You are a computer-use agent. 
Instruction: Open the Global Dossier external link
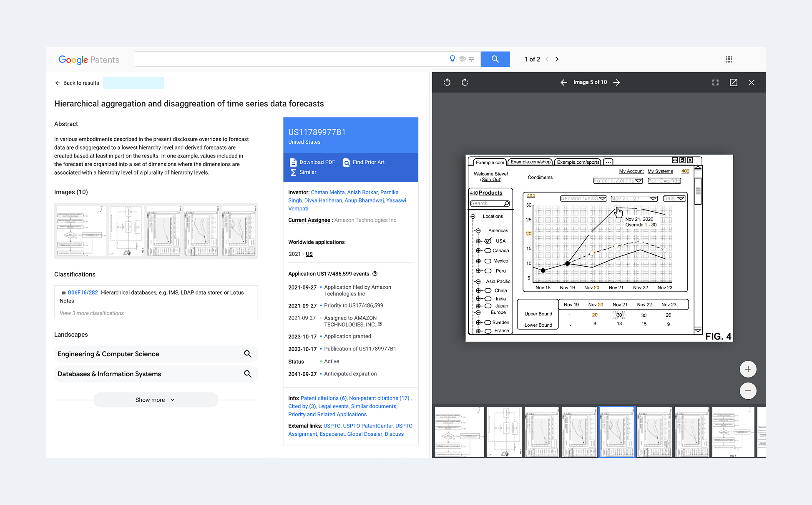tap(365, 434)
